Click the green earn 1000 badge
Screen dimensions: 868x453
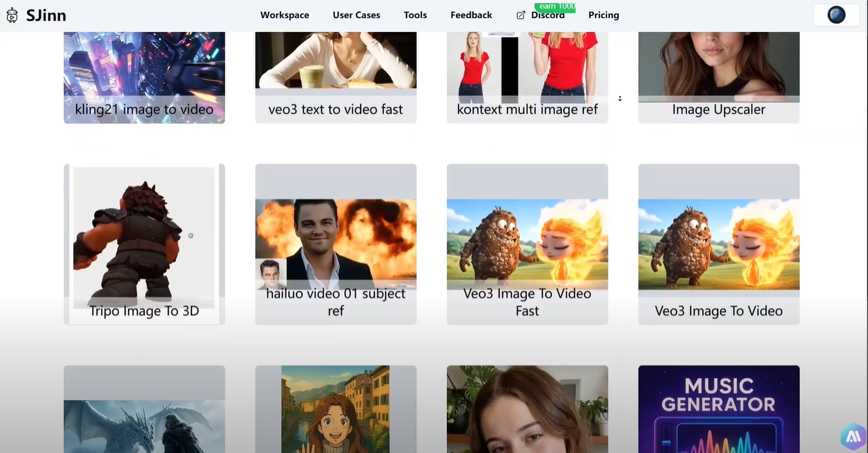(x=555, y=6)
